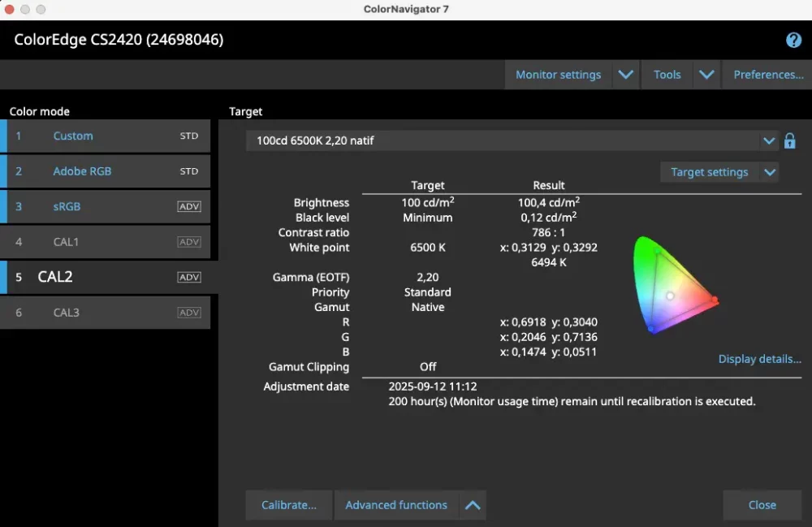The image size is (812, 527).
Task: Click the ADV badge on CAL1 mode
Action: pyautogui.click(x=188, y=242)
